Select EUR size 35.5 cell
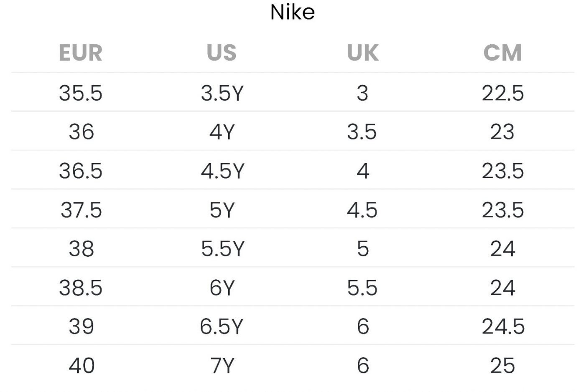 81,93
